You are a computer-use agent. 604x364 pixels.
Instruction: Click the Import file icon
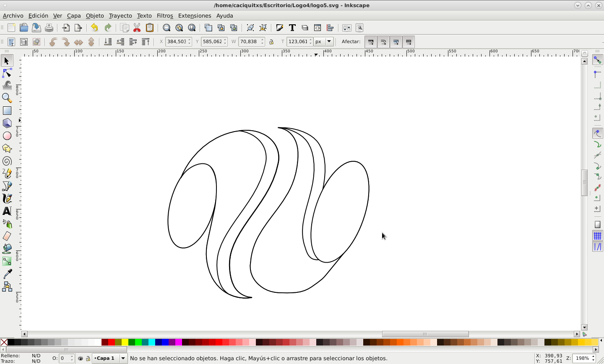[66, 28]
